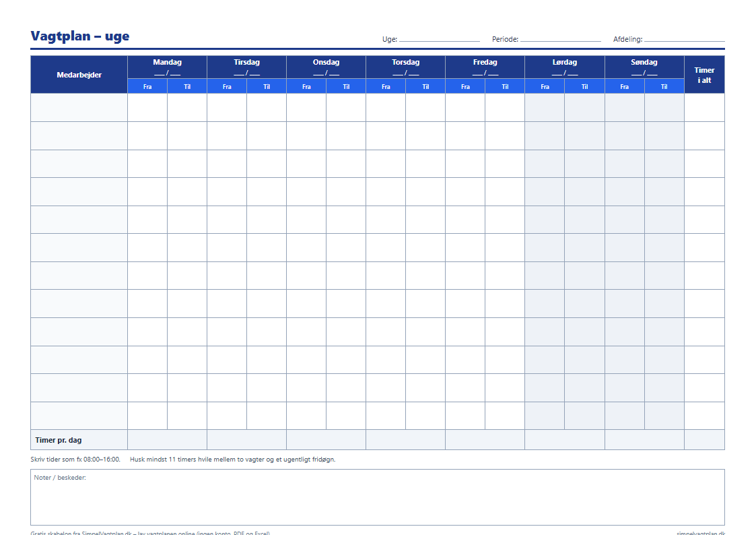The image size is (756, 535).
Task: Select the "Fra" subheader under Søndag
Action: pos(624,86)
